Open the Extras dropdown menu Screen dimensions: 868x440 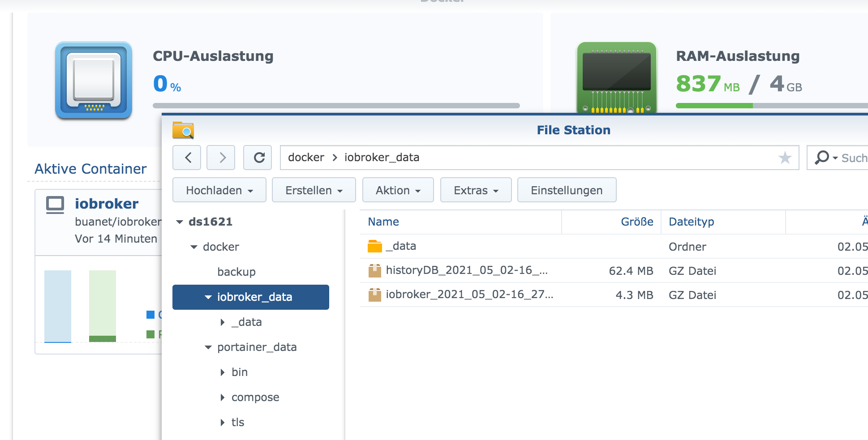pos(476,190)
